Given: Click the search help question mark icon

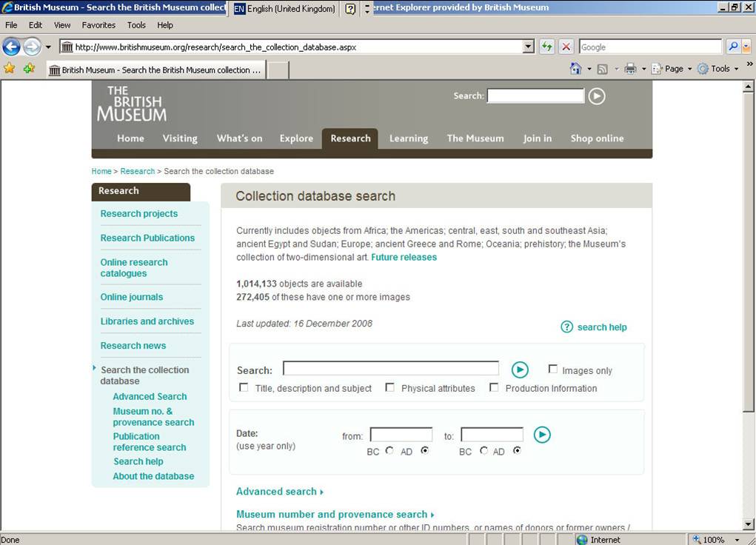Looking at the screenshot, I should coord(566,327).
